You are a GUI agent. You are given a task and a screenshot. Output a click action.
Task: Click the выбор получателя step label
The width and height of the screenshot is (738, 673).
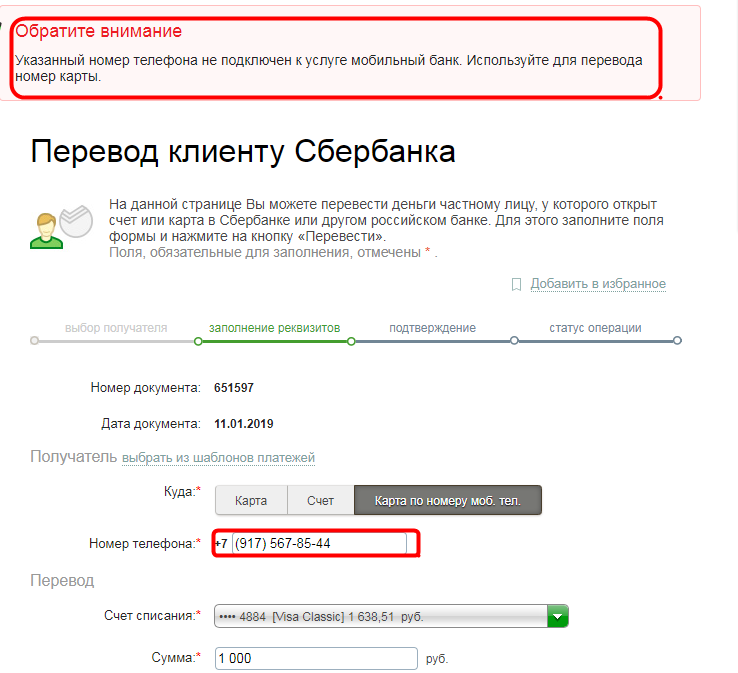[116, 328]
